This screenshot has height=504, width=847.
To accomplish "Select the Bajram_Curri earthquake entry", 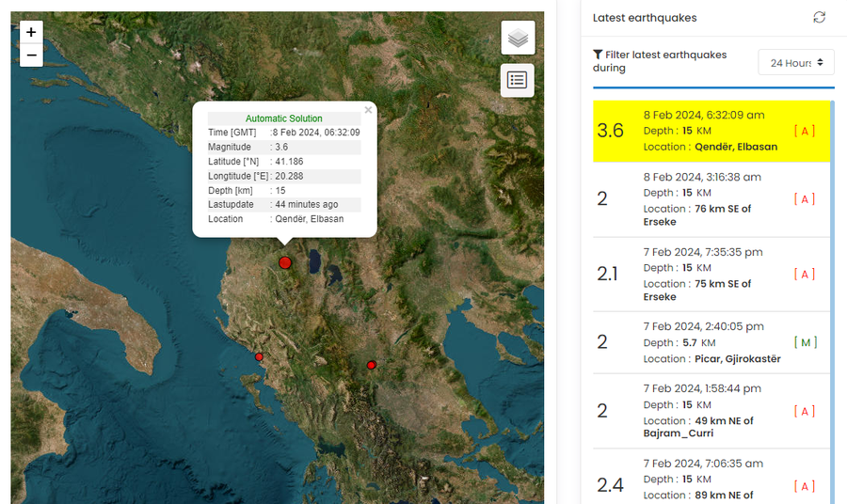I will [x=711, y=411].
